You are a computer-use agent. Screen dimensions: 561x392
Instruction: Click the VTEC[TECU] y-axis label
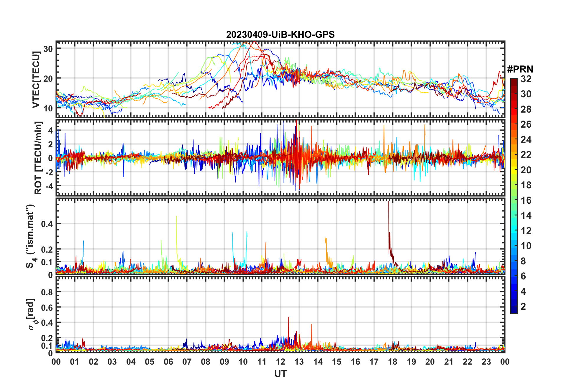36,80
